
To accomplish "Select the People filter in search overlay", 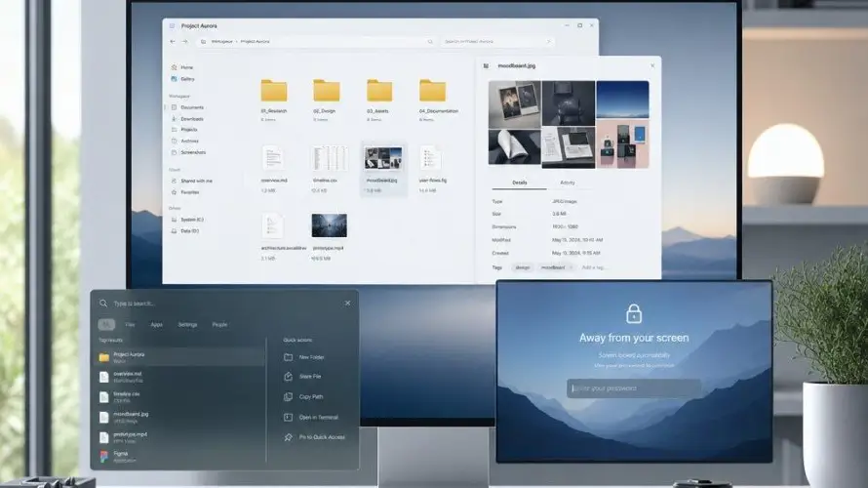I will [x=219, y=325].
